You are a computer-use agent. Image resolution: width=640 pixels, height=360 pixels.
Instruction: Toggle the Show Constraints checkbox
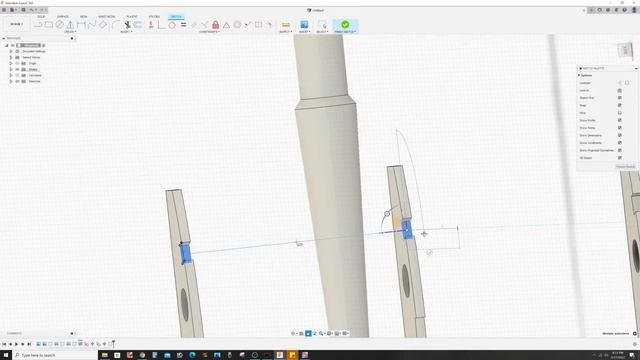coord(620,143)
